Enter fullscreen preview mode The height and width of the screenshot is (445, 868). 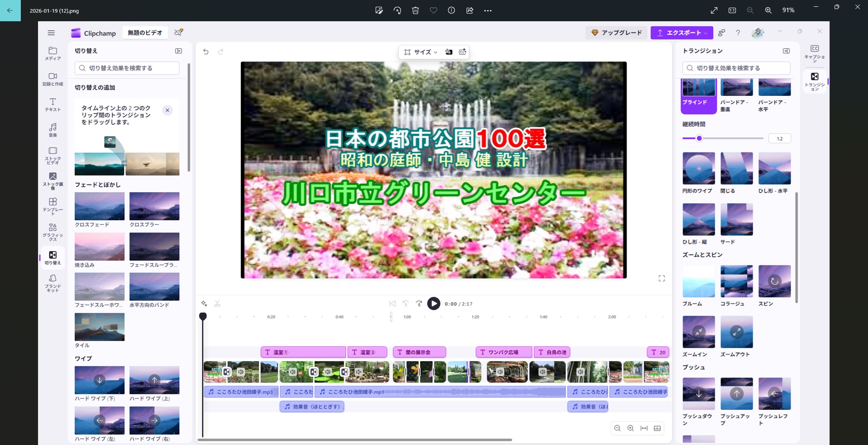click(662, 279)
